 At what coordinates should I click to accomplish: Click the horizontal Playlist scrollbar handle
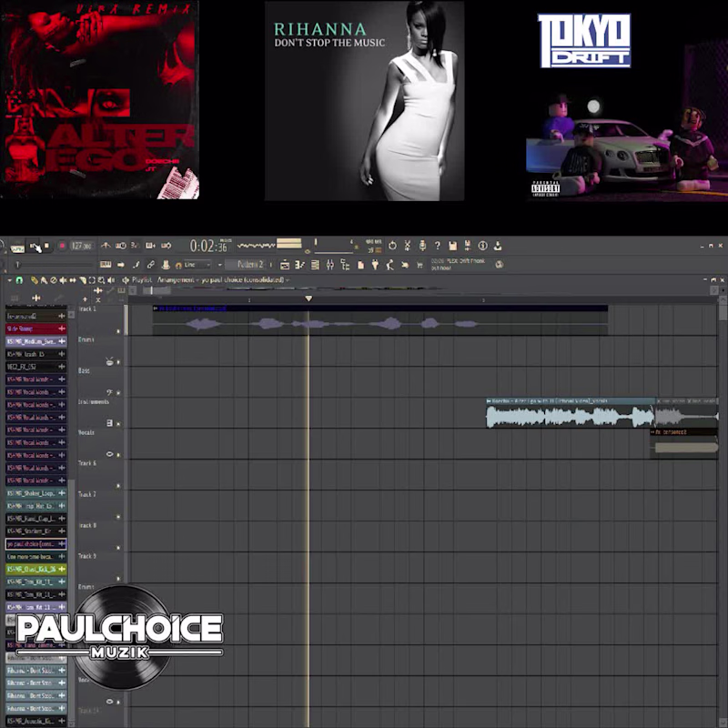[157, 290]
